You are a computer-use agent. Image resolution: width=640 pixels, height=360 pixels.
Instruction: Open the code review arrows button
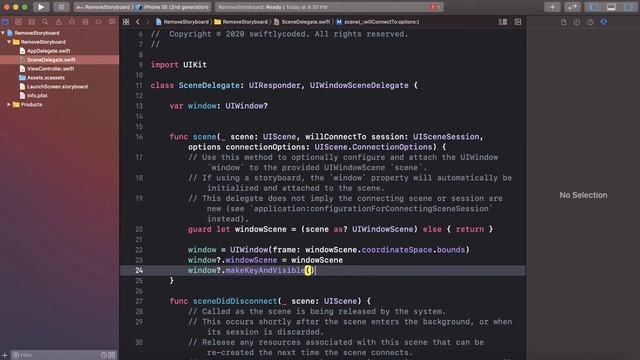pos(572,7)
